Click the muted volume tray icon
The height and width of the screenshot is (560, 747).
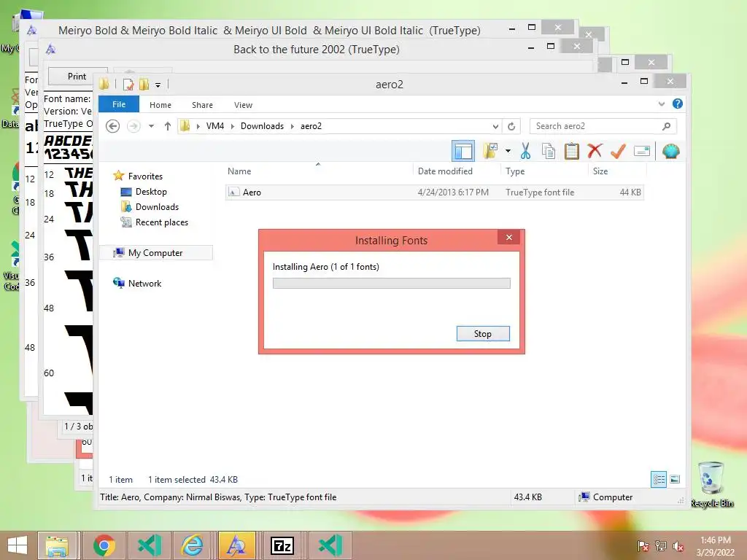(678, 546)
